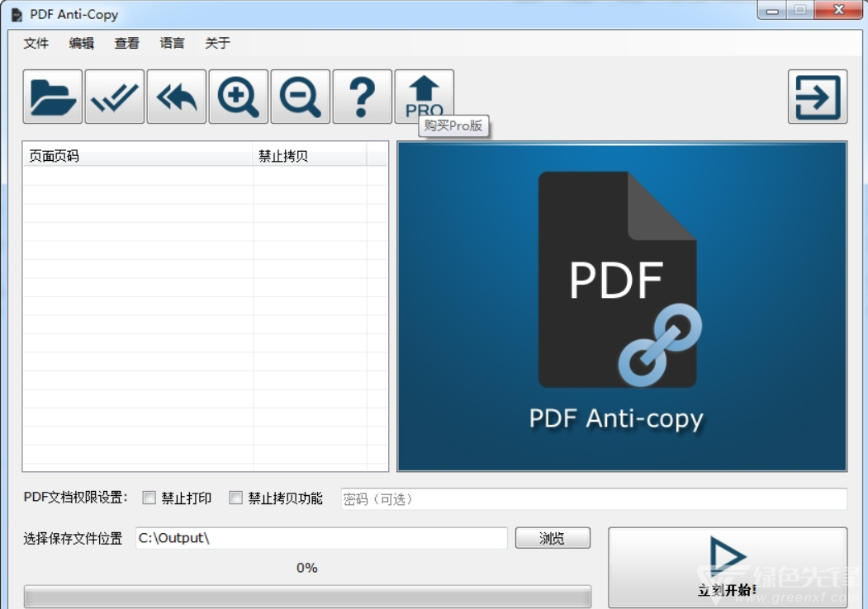868x609 pixels.
Task: Click the C:\Output\ save path field
Action: click(321, 538)
